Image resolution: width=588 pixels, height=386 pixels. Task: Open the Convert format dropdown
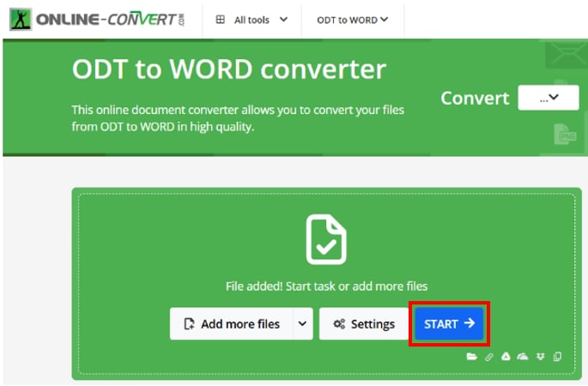(549, 98)
